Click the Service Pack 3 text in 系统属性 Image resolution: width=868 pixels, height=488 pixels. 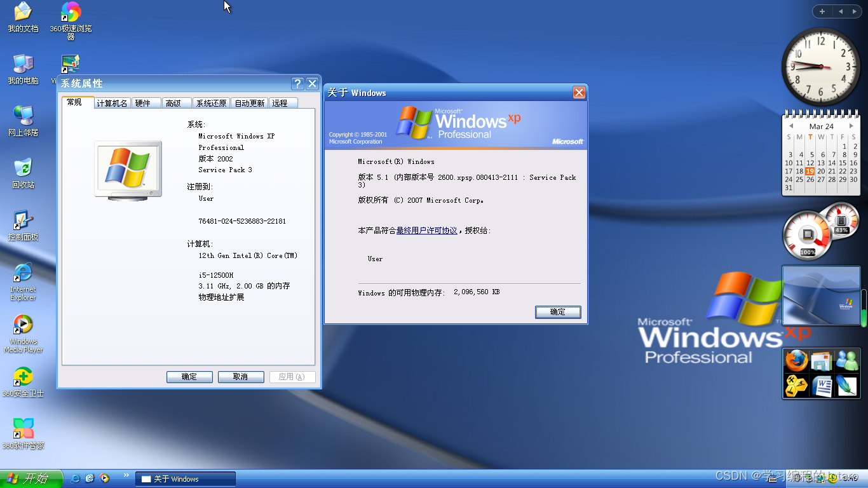[225, 170]
